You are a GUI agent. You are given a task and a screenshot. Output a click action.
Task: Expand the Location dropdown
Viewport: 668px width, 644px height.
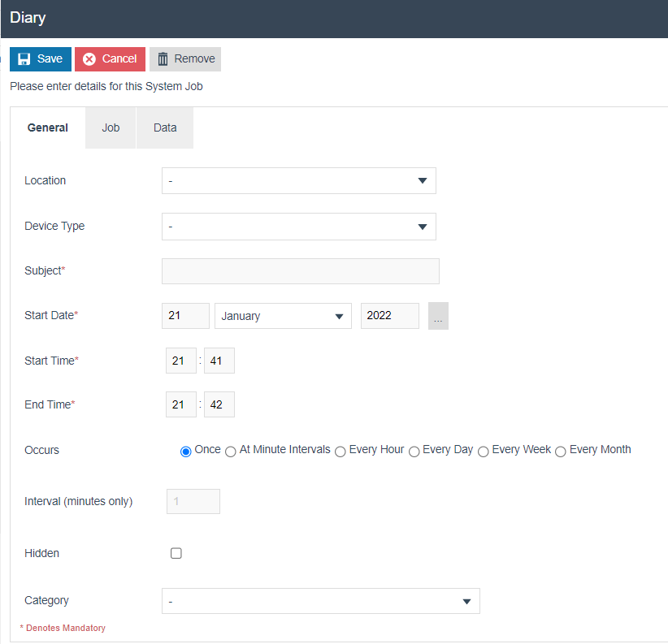tap(298, 181)
